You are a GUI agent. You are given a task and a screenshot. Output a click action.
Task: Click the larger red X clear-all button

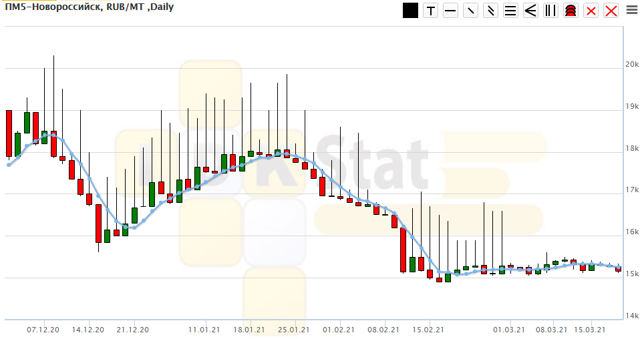pos(611,11)
